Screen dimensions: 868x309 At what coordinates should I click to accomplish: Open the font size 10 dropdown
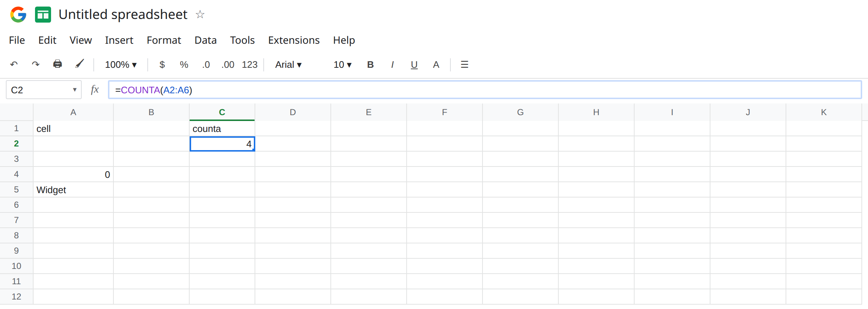(x=342, y=64)
